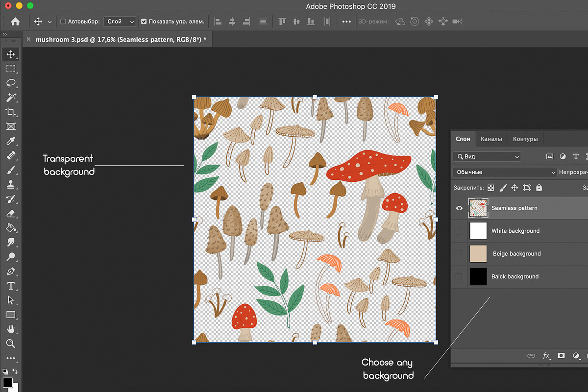Align top edges in options bar
Screen dimensions: 588x392
(282, 22)
